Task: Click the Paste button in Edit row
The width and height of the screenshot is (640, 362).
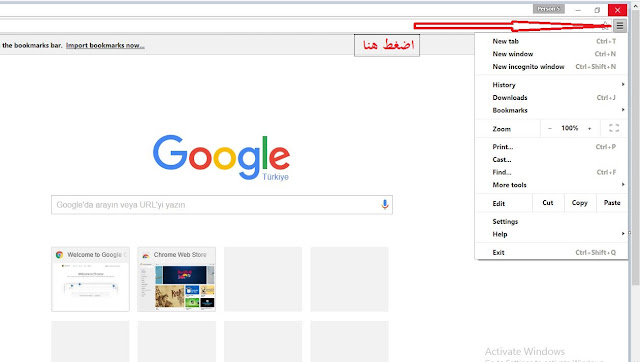Action: (612, 203)
